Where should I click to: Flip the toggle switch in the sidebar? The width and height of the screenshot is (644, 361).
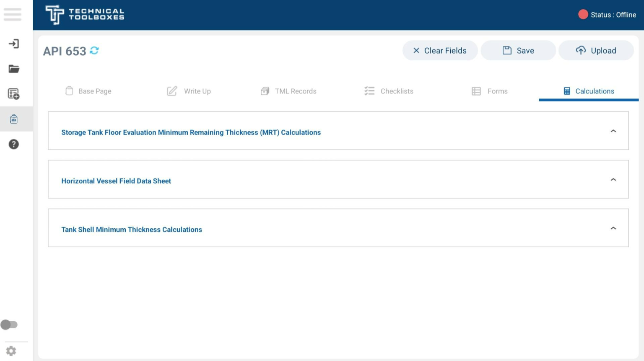[x=10, y=324]
